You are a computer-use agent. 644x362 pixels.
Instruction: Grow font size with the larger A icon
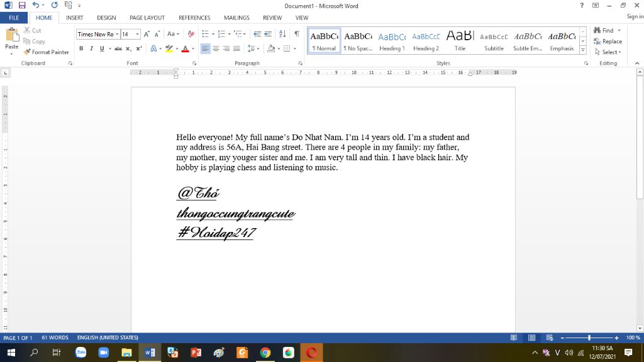147,34
